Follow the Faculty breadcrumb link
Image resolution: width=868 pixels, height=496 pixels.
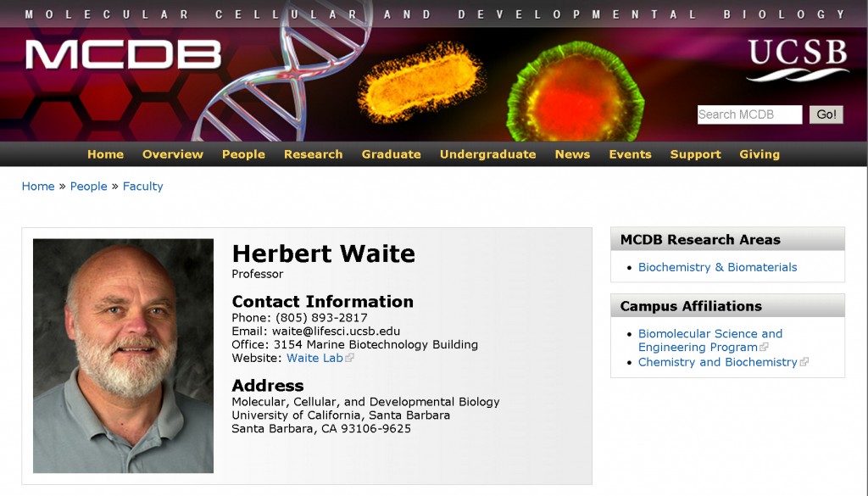tap(142, 187)
